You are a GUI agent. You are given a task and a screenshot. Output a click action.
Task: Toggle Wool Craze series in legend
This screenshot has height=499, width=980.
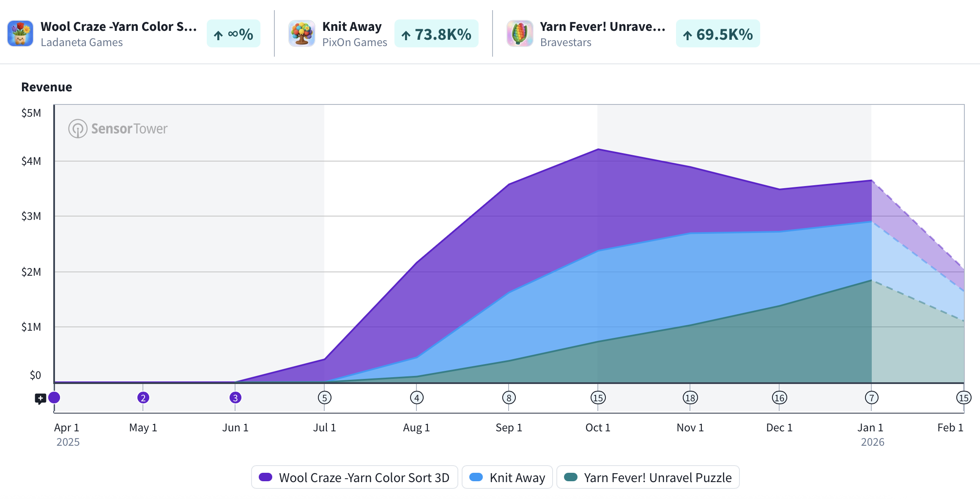coord(354,477)
